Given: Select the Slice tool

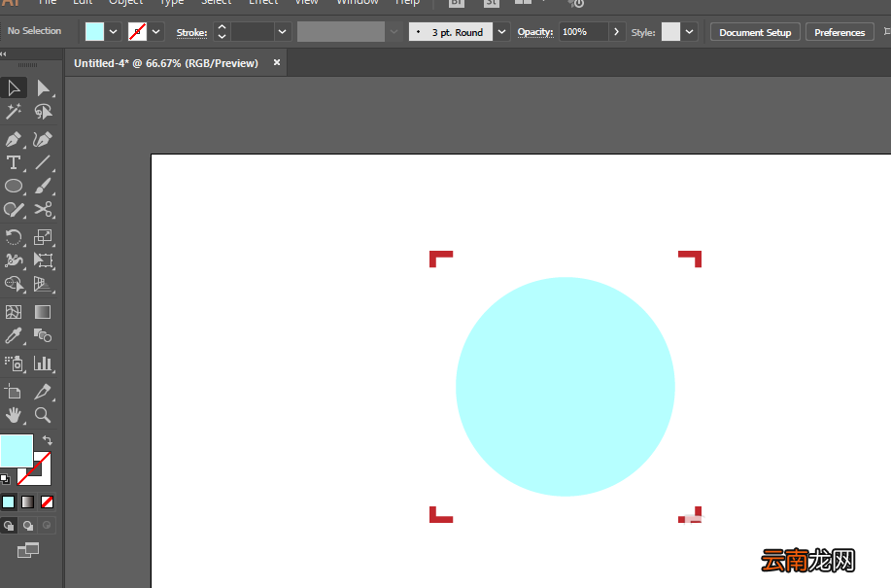Looking at the screenshot, I should tap(43, 392).
